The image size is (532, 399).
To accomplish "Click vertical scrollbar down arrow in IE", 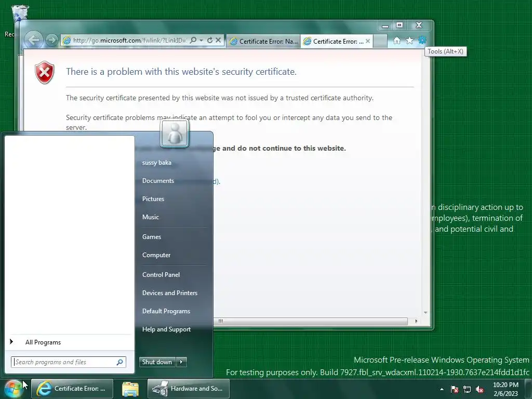I will (425, 313).
